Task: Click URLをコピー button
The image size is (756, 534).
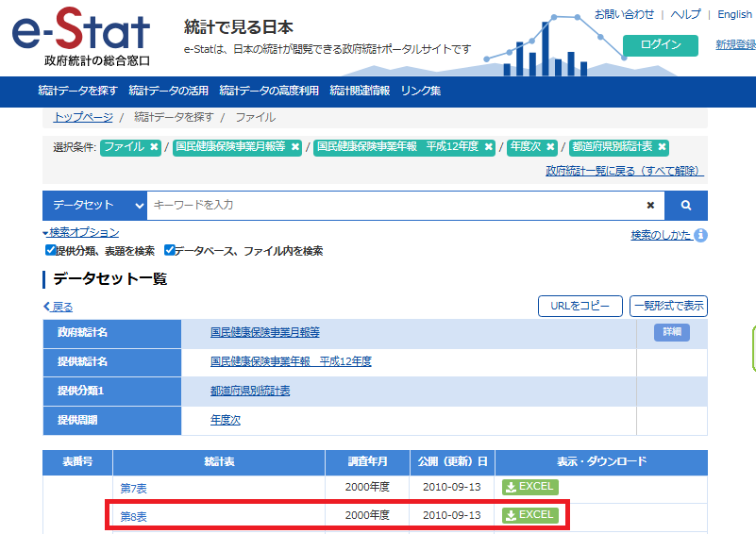Action: click(x=580, y=306)
